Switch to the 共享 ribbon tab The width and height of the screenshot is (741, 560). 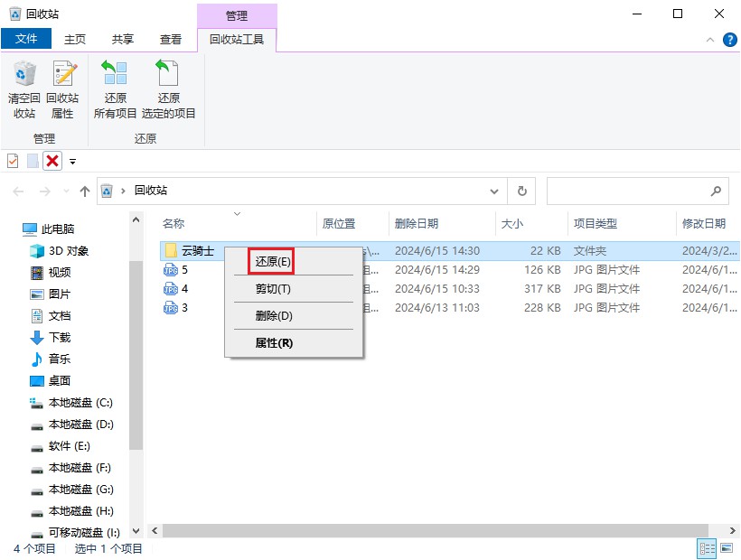point(123,39)
